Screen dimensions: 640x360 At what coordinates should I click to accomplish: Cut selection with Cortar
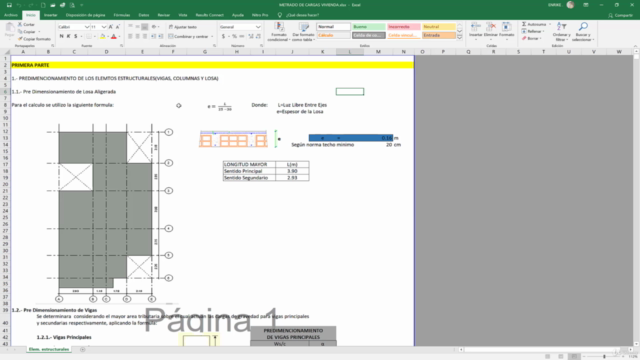(26, 24)
